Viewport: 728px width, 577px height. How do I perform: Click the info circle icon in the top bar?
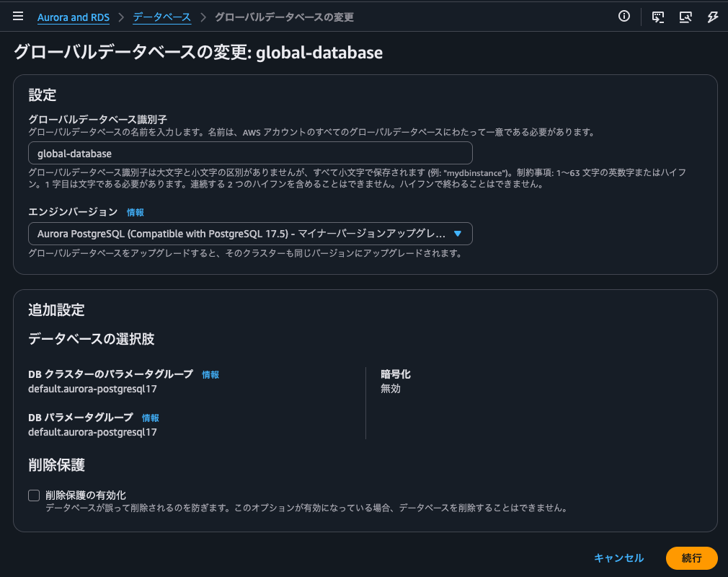623,16
